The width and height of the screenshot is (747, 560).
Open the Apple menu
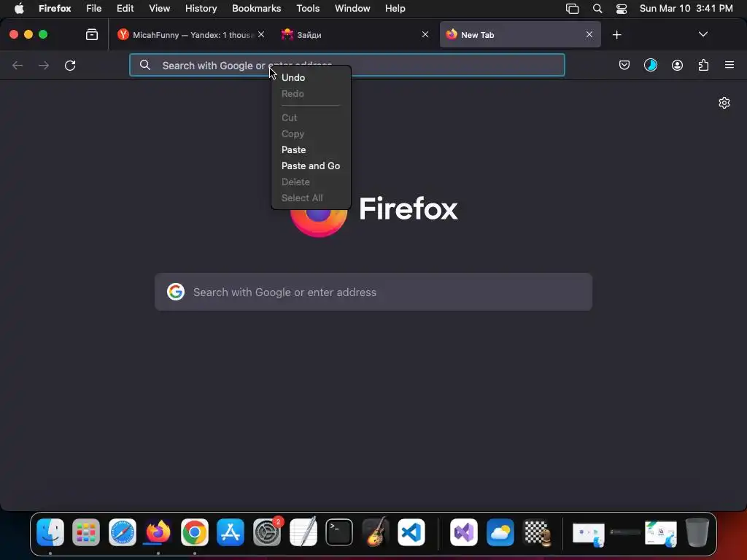coord(19,8)
